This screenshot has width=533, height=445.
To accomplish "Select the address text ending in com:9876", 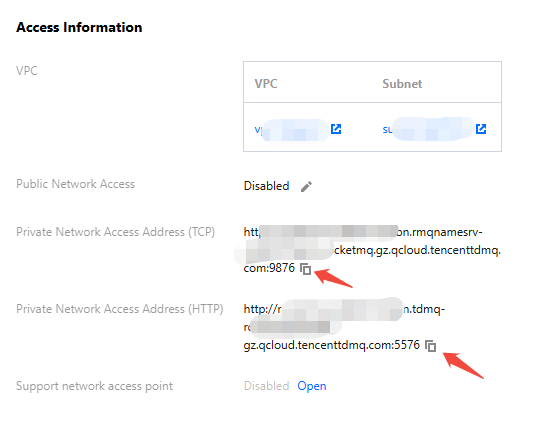I will click(372, 250).
